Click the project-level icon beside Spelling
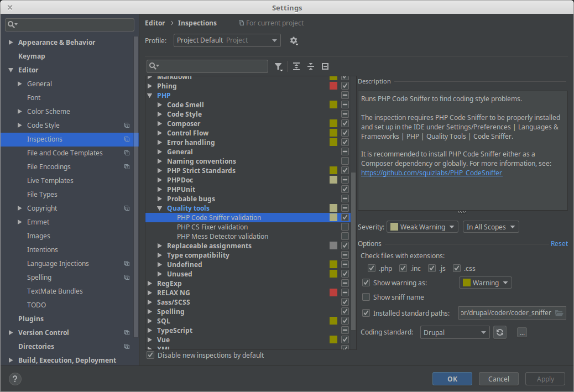 [127, 277]
